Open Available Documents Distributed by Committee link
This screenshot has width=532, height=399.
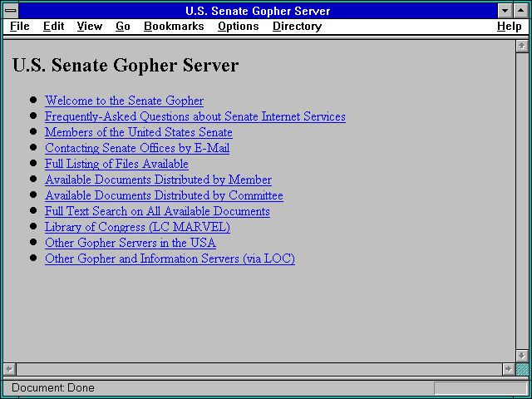[x=164, y=195]
